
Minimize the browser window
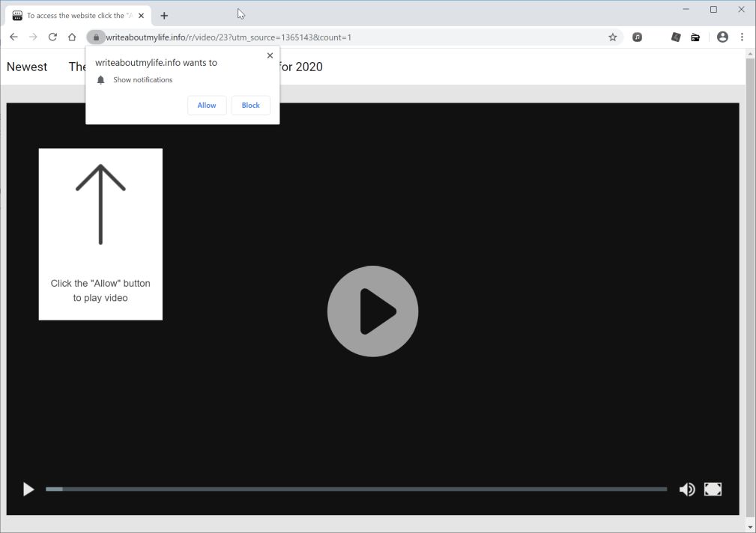pos(686,9)
